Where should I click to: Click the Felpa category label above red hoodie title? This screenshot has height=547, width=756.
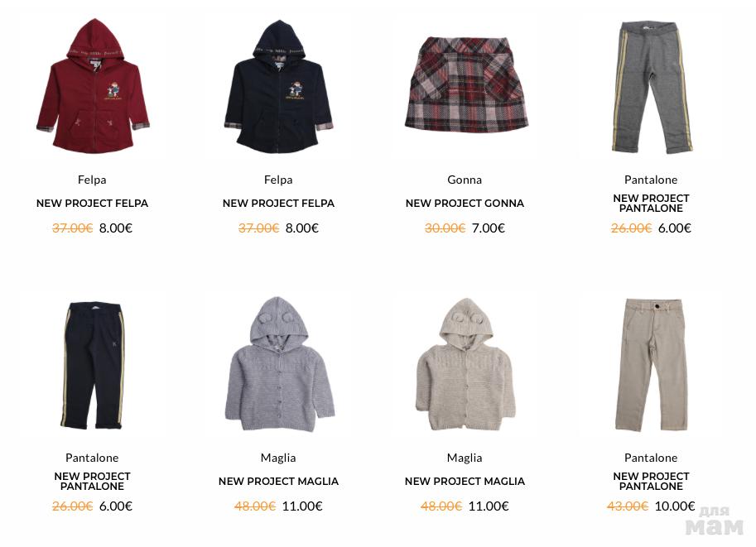[92, 180]
